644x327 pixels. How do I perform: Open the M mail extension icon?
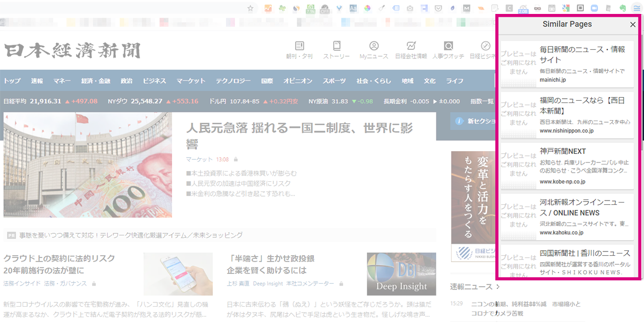click(467, 8)
